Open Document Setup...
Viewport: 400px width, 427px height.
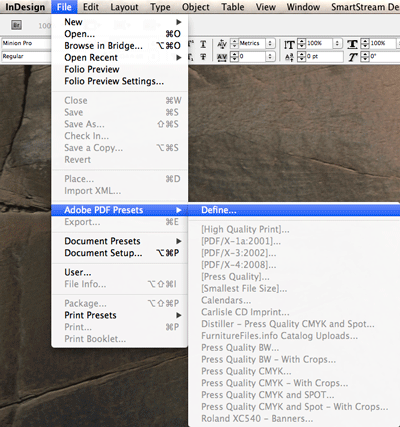(x=120, y=253)
